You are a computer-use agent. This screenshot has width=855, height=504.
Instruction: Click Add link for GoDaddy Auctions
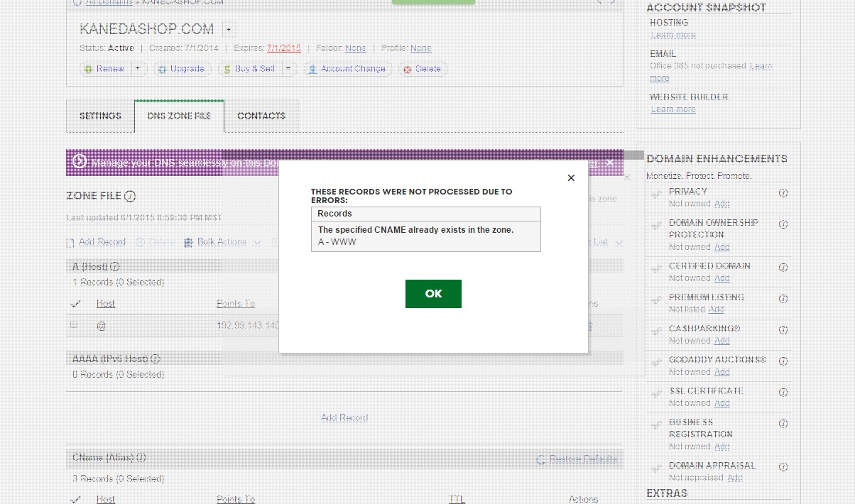click(x=721, y=372)
